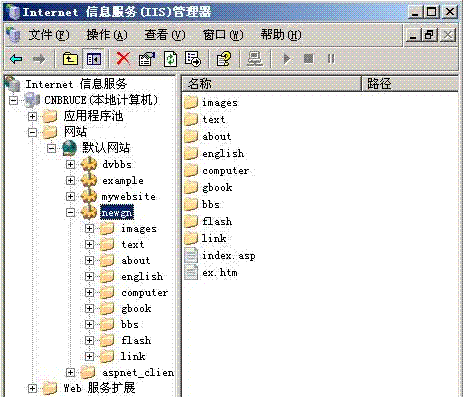Expand the dvbbs virtual directory
The height and width of the screenshot is (397, 463).
coord(70,164)
